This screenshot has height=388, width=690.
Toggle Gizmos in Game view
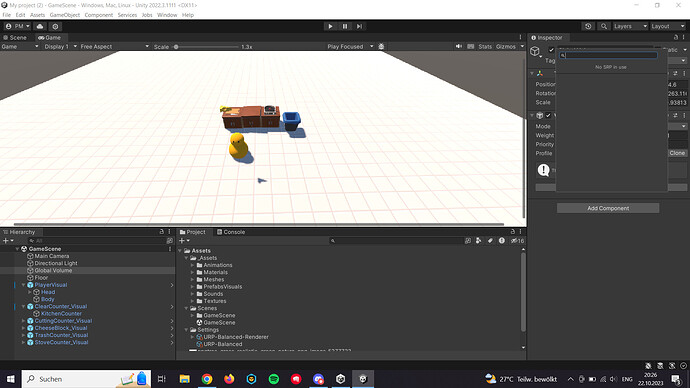pyautogui.click(x=506, y=46)
